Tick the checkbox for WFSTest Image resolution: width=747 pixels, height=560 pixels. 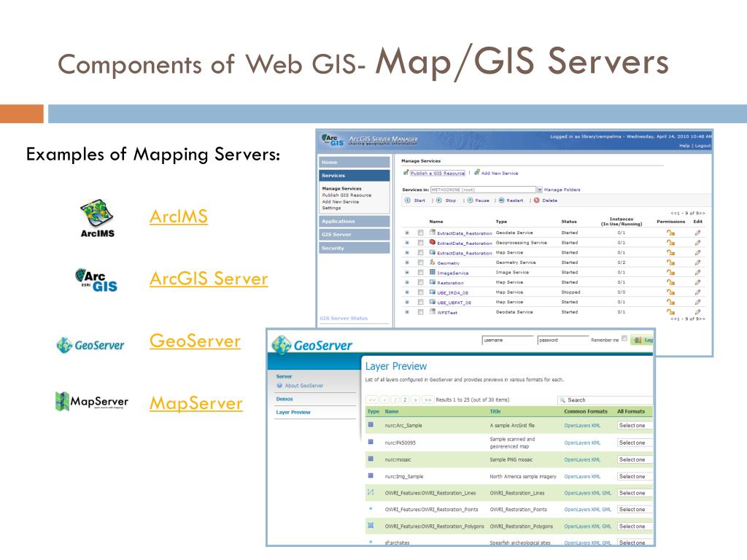[420, 312]
